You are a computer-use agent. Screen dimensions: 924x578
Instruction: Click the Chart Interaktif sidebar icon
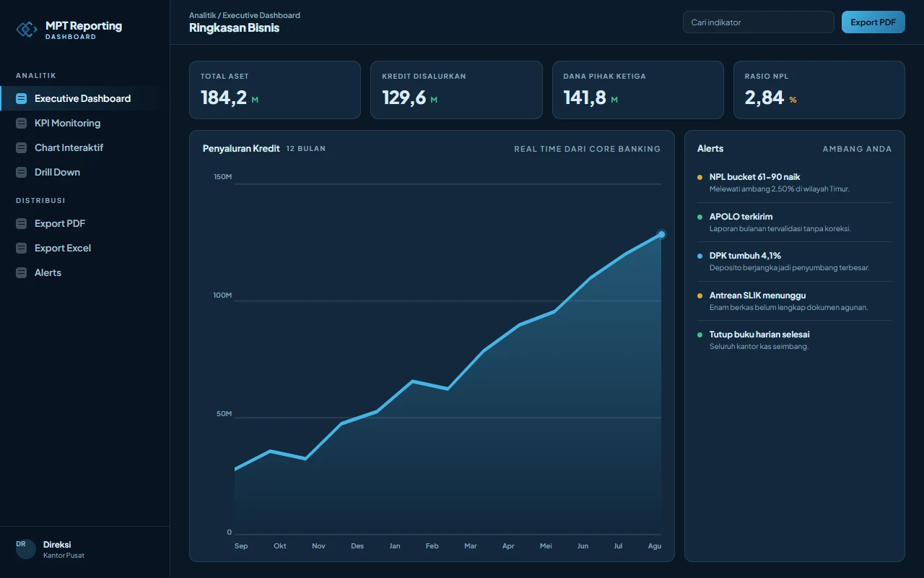21,147
